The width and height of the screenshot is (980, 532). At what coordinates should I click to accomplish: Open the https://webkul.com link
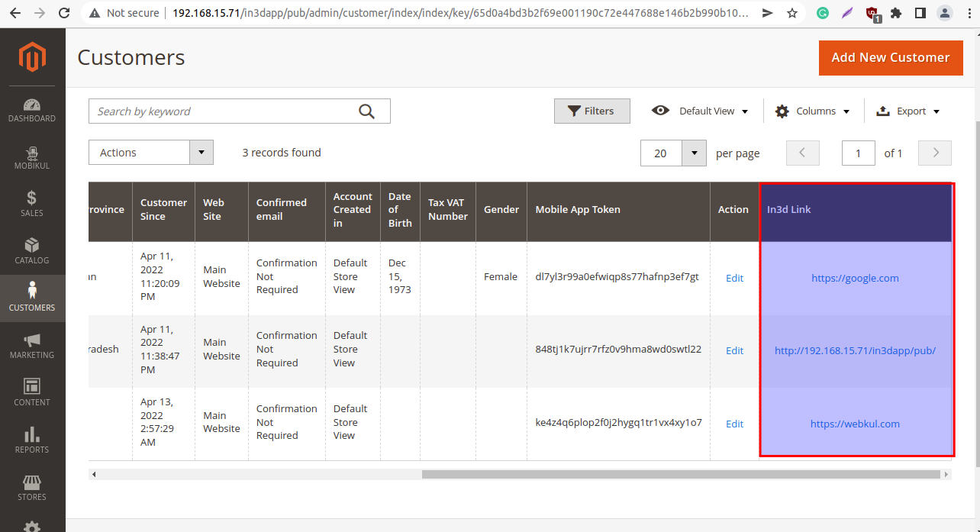[855, 424]
